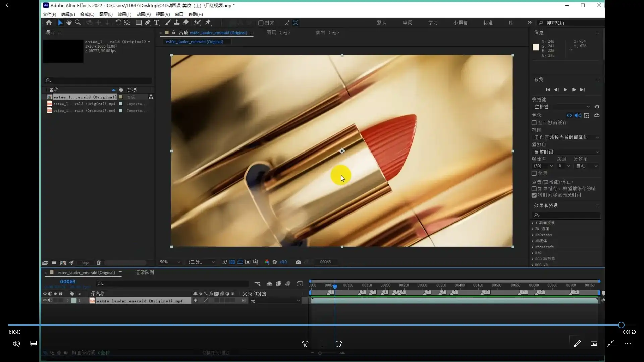Switch to the 渲染队列 tab
This screenshot has height=362, width=644.
[144, 272]
